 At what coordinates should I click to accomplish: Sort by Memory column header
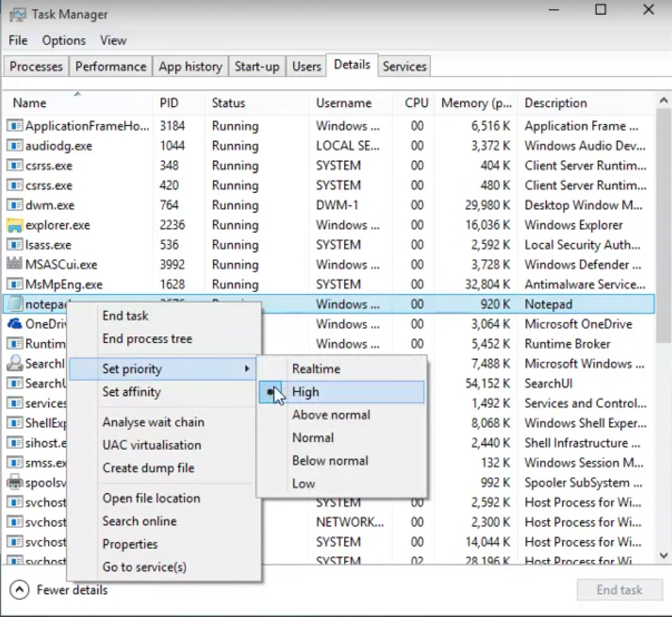(477, 103)
